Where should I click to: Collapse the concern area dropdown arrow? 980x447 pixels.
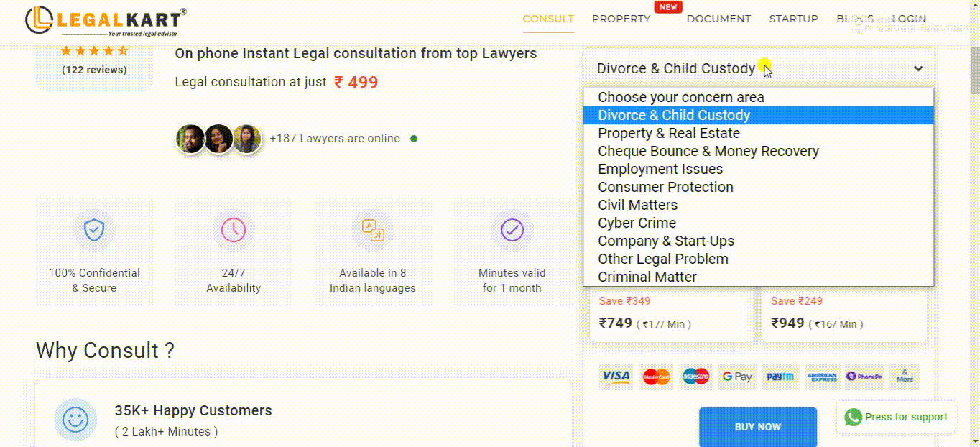(x=918, y=69)
